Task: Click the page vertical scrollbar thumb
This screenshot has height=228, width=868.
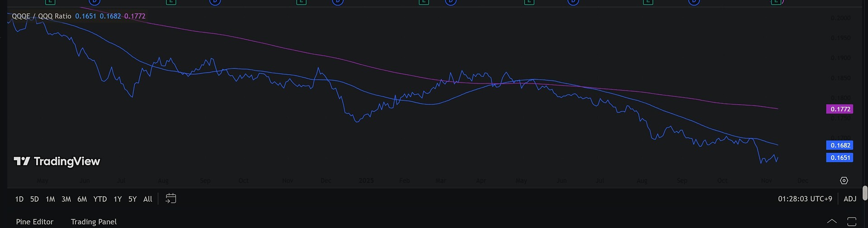Action: click(865, 193)
